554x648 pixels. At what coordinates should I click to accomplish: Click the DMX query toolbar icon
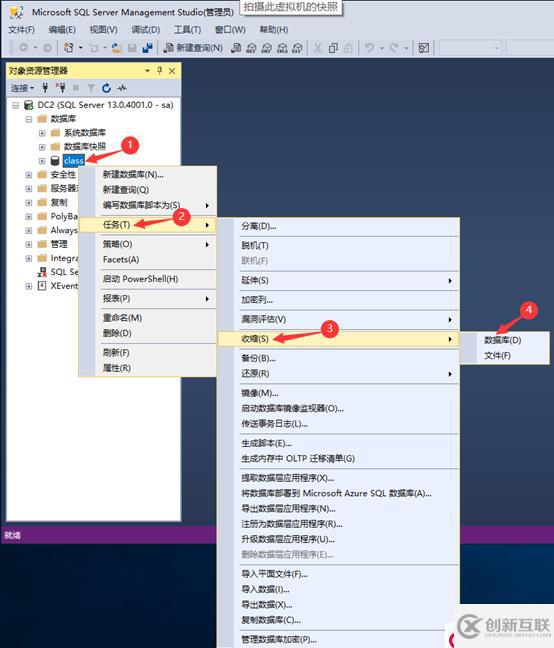point(267,48)
